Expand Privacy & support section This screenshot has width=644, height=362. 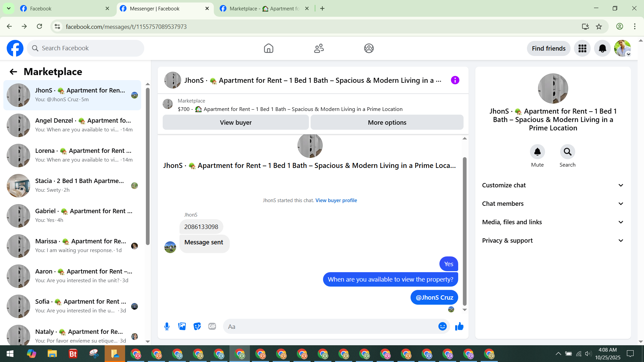click(553, 241)
